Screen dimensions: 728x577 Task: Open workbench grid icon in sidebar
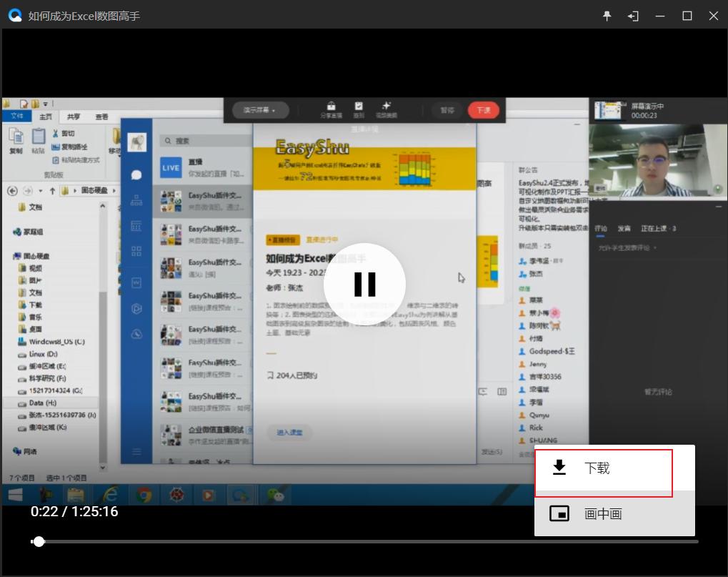[x=136, y=252]
